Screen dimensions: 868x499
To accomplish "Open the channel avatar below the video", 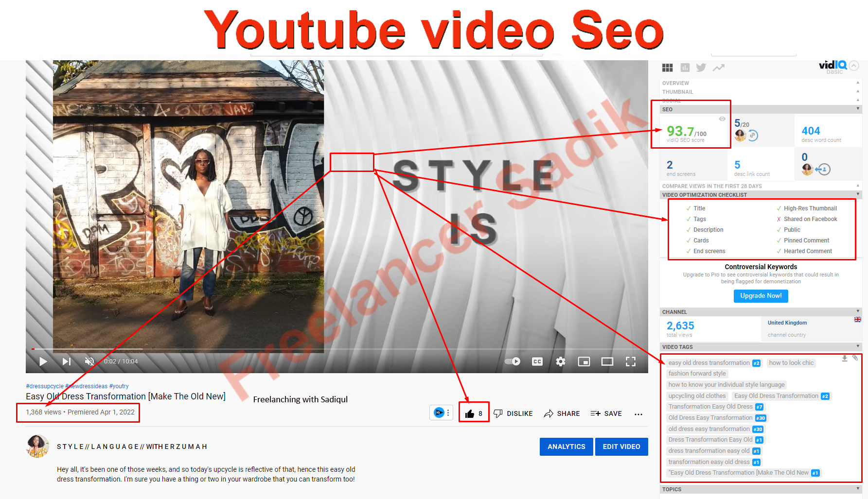I will click(37, 446).
